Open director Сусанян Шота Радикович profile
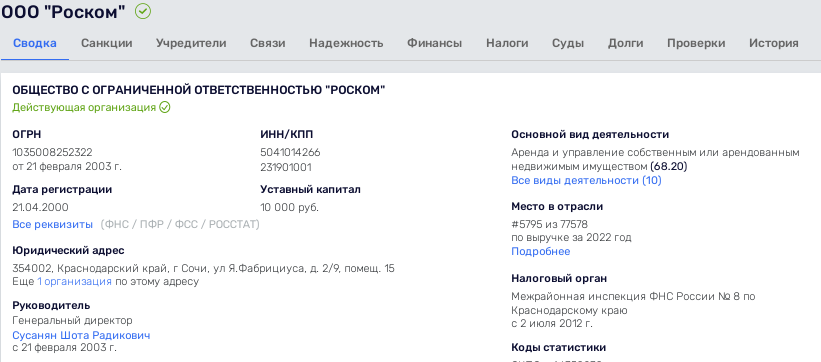This screenshot has width=821, height=362. [x=81, y=335]
